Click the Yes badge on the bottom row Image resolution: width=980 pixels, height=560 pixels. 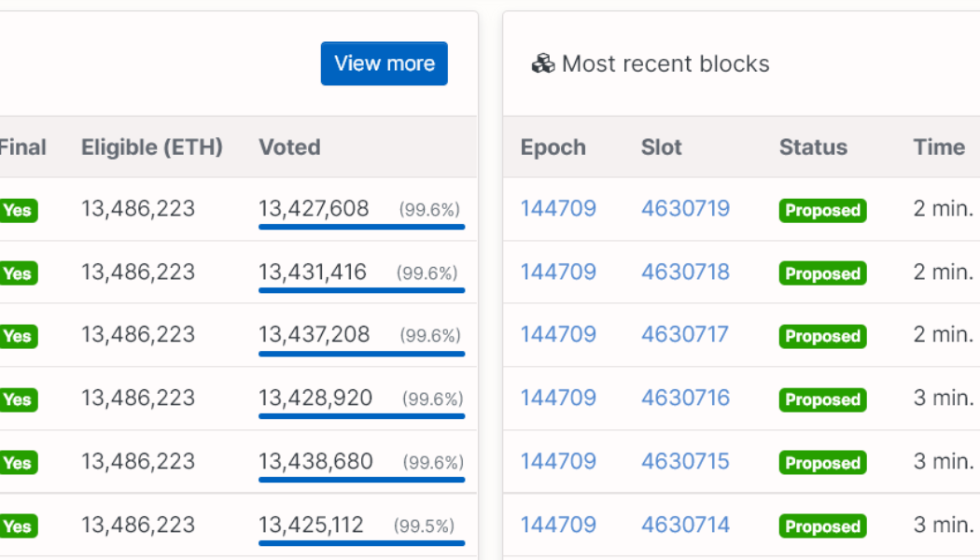19,525
